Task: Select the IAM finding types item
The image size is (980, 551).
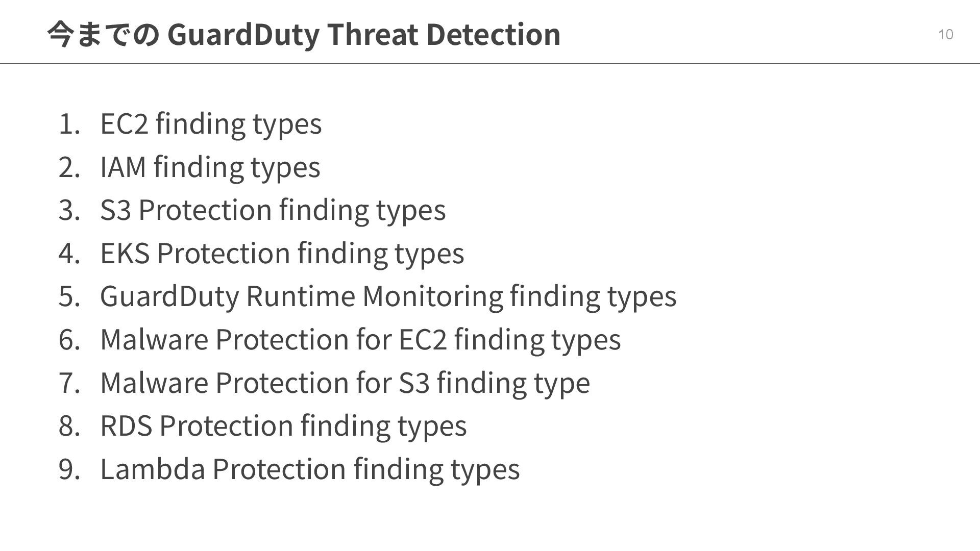Action: coord(210,167)
